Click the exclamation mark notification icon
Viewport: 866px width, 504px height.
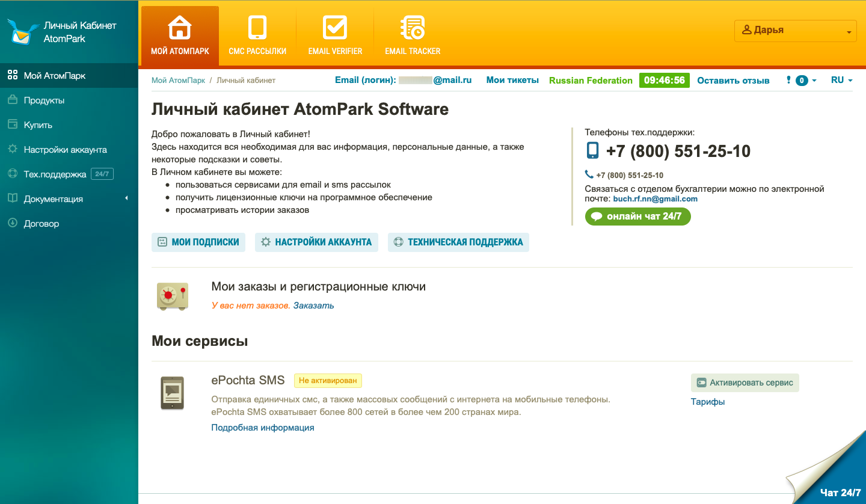click(788, 80)
